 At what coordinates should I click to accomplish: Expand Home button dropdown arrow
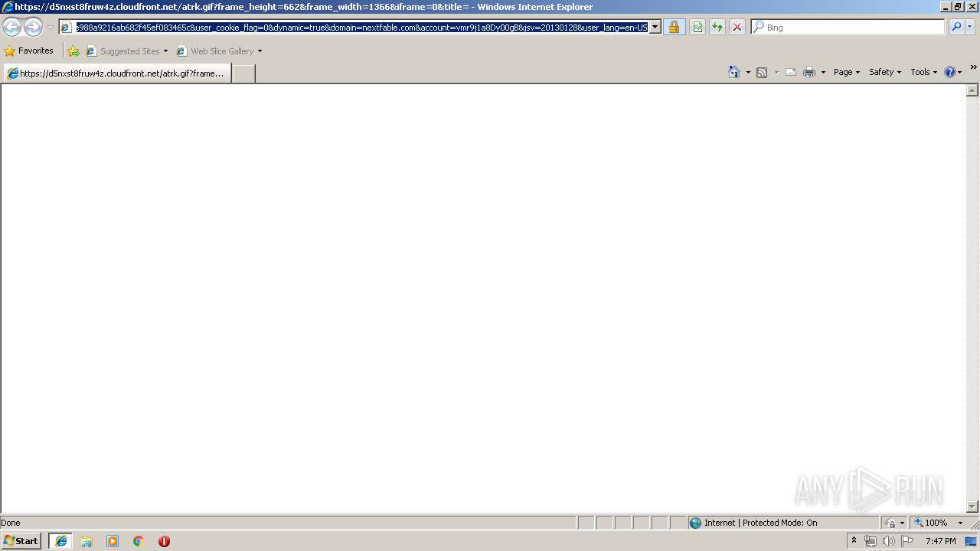pyautogui.click(x=748, y=72)
